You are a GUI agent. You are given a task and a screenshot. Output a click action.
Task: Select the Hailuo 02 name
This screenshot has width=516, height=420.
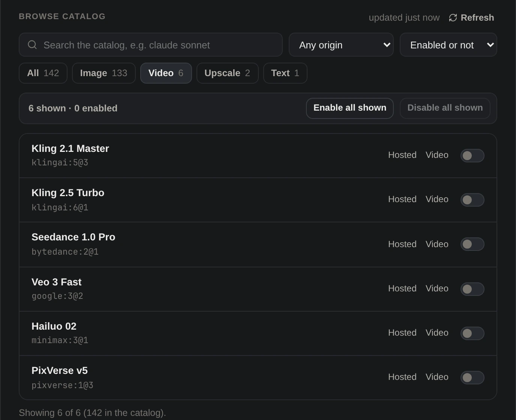click(x=54, y=326)
